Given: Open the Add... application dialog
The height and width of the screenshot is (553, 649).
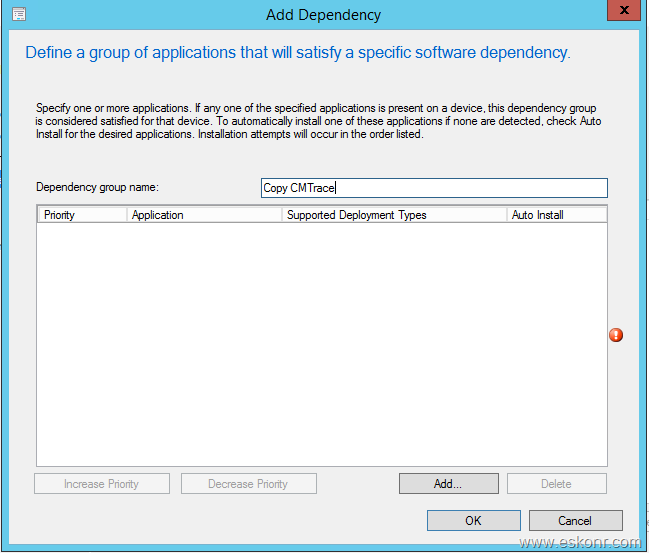Looking at the screenshot, I should pyautogui.click(x=448, y=484).
